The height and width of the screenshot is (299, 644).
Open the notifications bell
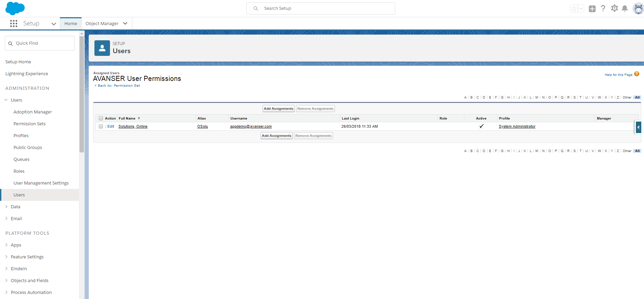625,8
